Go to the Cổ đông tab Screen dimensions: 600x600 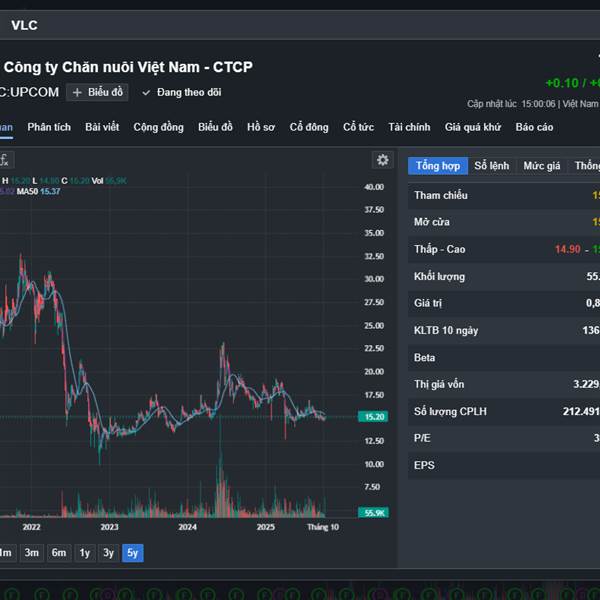click(309, 127)
